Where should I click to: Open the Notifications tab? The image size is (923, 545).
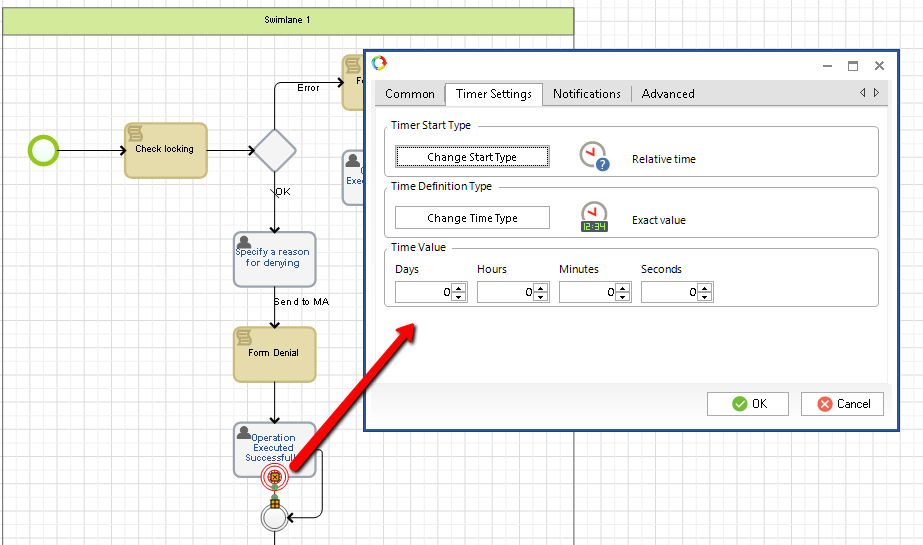click(x=586, y=94)
